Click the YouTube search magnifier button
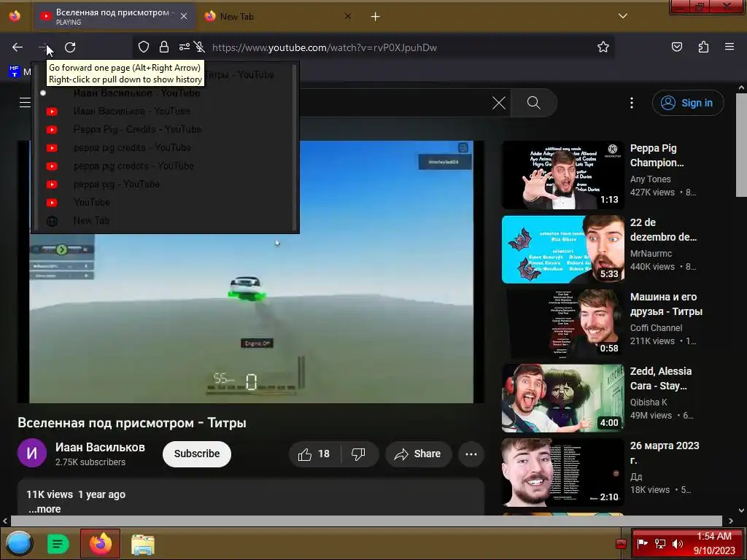This screenshot has height=560, width=747. click(533, 103)
